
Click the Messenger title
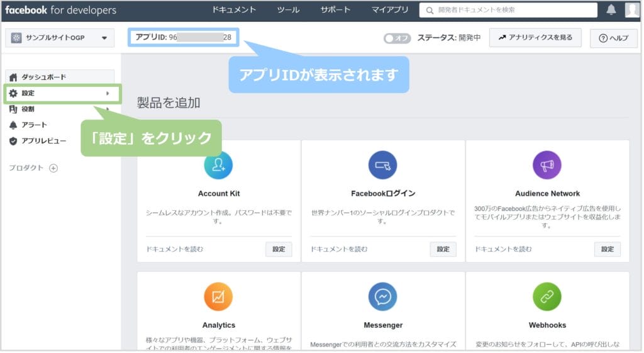384,325
